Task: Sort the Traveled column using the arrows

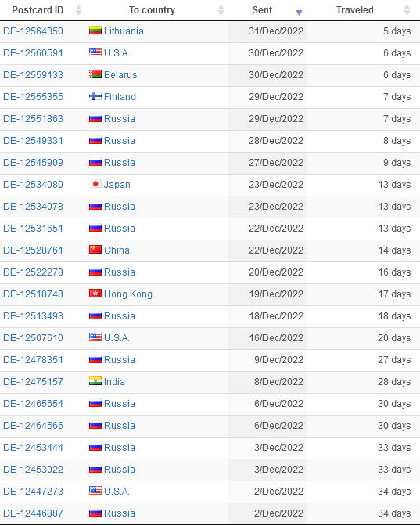Action: pyautogui.click(x=407, y=10)
